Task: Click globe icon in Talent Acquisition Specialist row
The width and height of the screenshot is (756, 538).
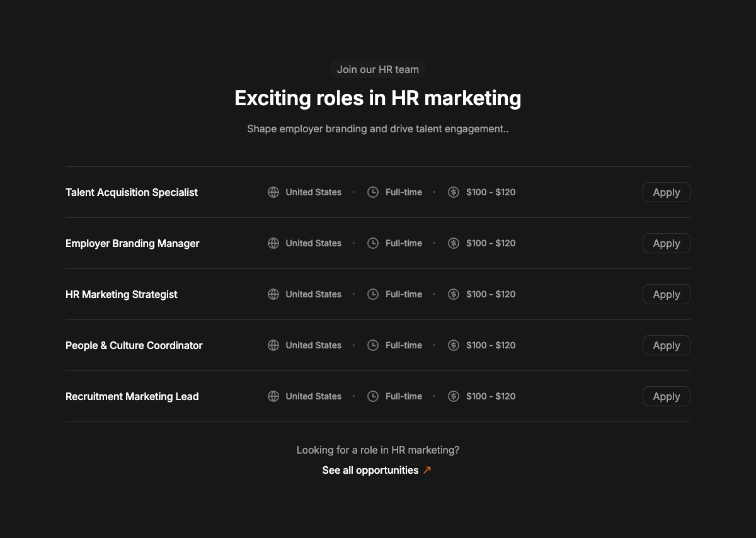Action: click(x=273, y=192)
